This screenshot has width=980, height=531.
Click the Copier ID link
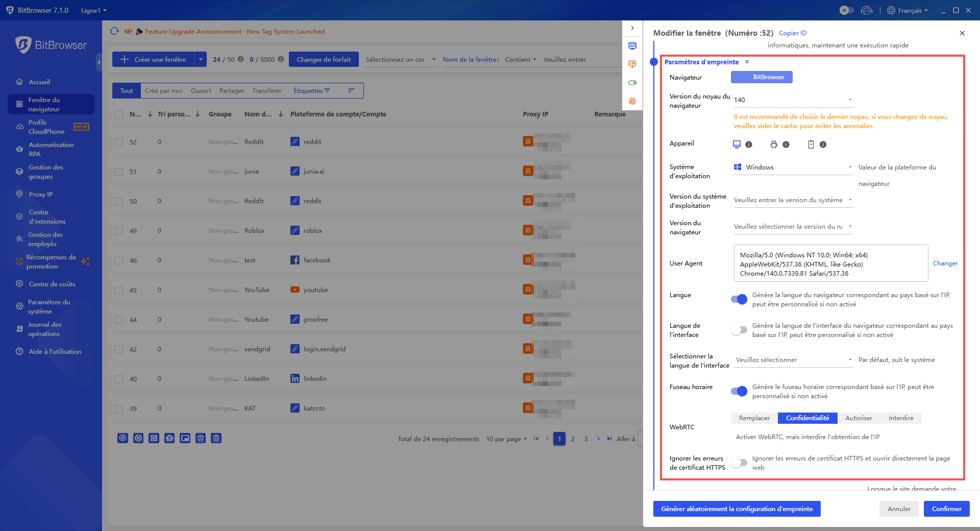click(x=792, y=33)
